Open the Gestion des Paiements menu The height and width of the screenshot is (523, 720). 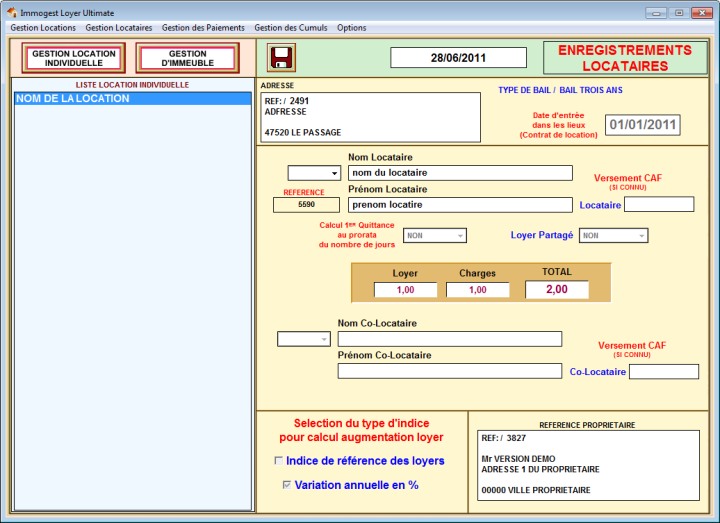203,28
